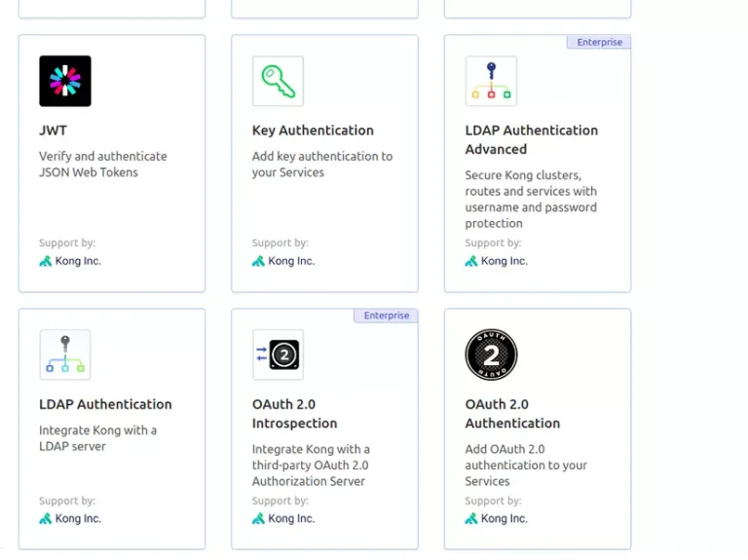This screenshot has height=560, width=748.
Task: Click the green key icon for Key Authentication
Action: [278, 81]
